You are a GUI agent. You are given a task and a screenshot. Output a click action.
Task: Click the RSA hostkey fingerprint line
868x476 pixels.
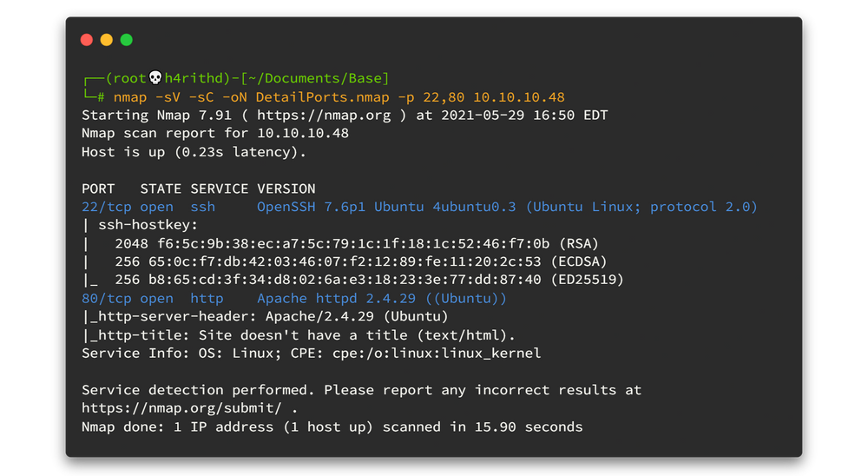340,243
